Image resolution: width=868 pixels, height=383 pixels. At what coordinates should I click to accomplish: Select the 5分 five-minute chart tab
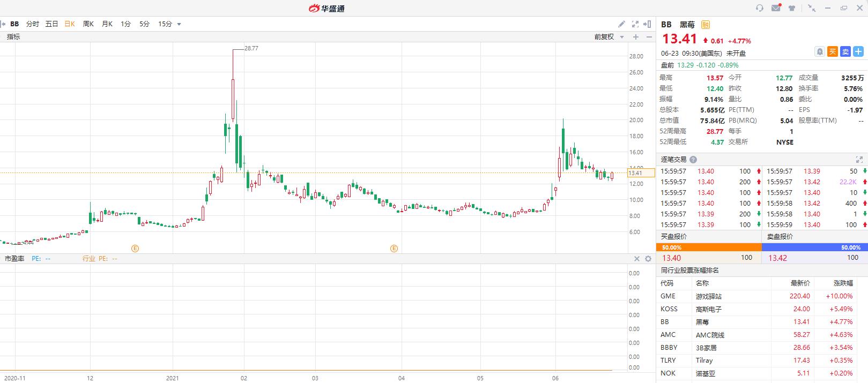[x=144, y=24]
